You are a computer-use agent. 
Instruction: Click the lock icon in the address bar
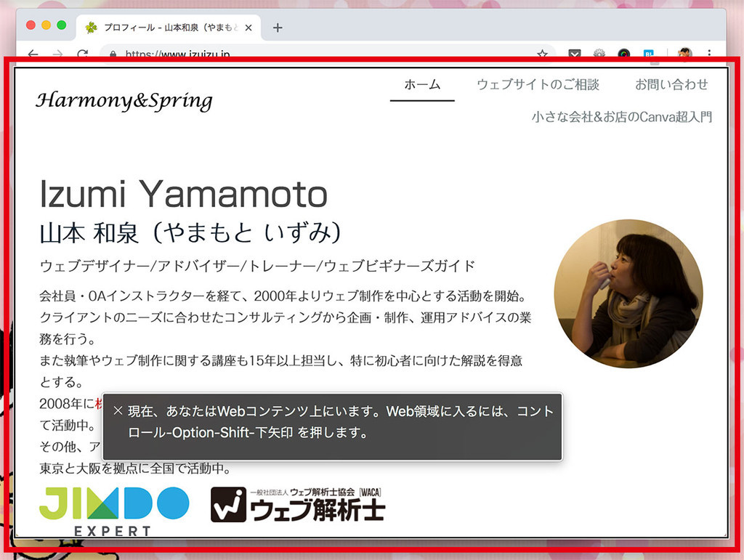113,54
